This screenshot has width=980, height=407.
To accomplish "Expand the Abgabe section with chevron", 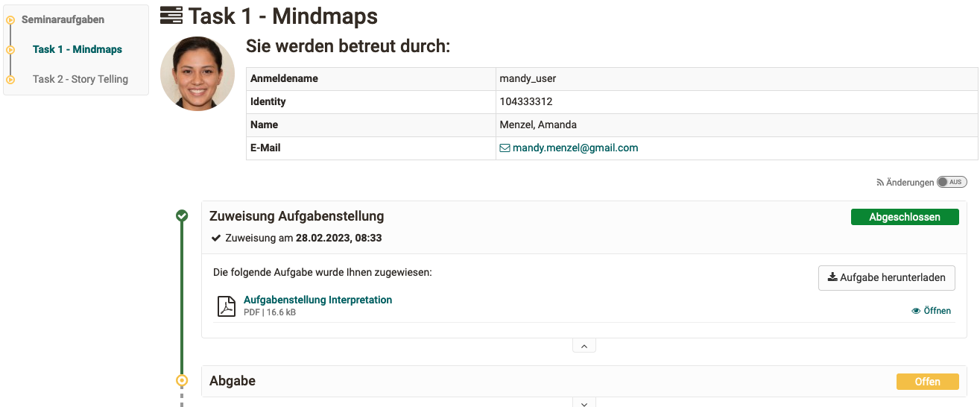I will (584, 403).
